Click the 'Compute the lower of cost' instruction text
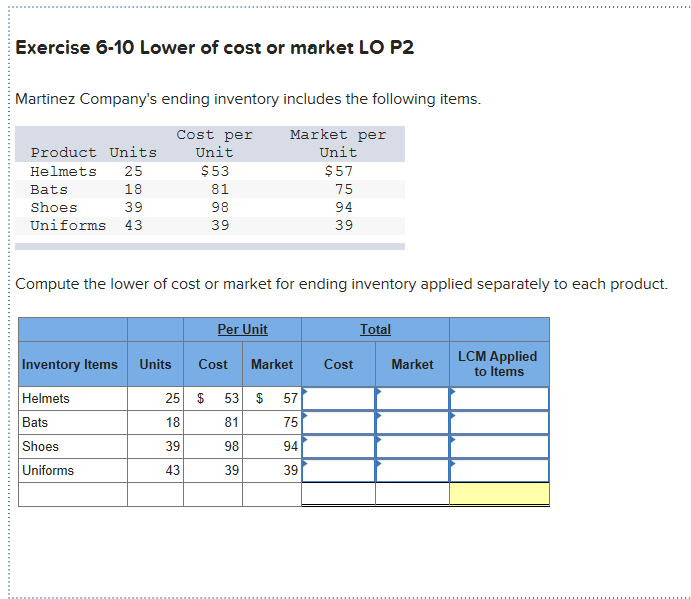Viewport: 691px width, 599px height. (342, 284)
